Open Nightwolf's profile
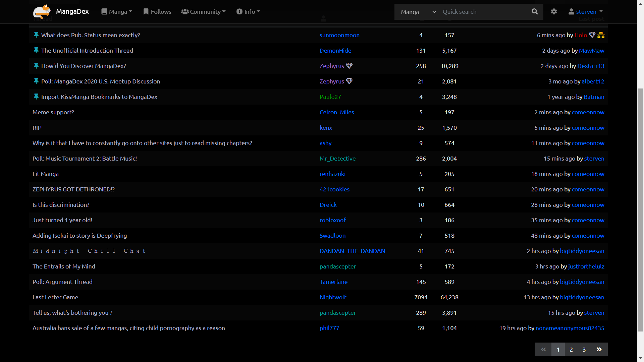 coord(333,297)
